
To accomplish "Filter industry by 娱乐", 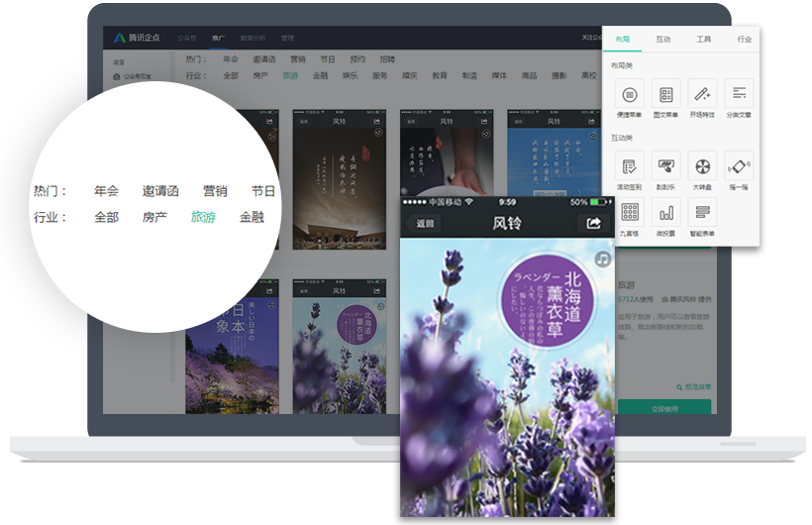I will [351, 75].
